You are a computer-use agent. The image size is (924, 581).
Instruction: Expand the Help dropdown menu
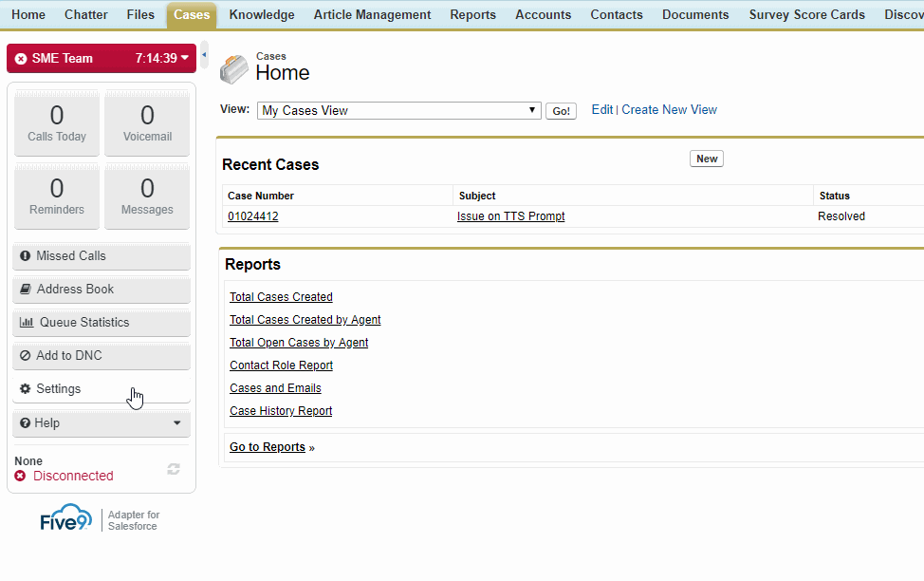102,423
